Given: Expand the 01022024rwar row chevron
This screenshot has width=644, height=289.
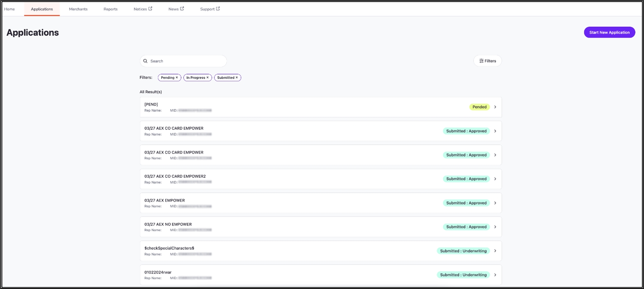Looking at the screenshot, I should (495, 275).
